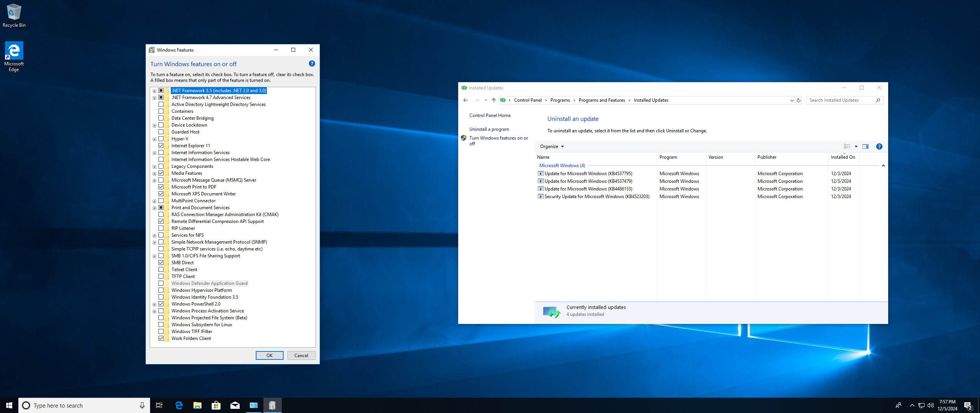Click the network tray icon
The width and height of the screenshot is (980, 413).
pos(921,405)
